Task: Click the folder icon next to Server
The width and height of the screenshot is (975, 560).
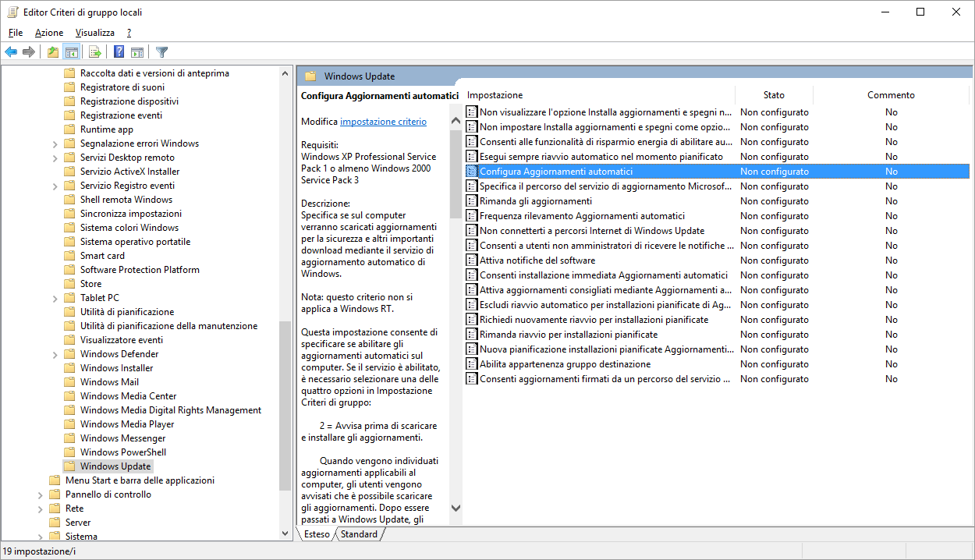Action: point(54,523)
